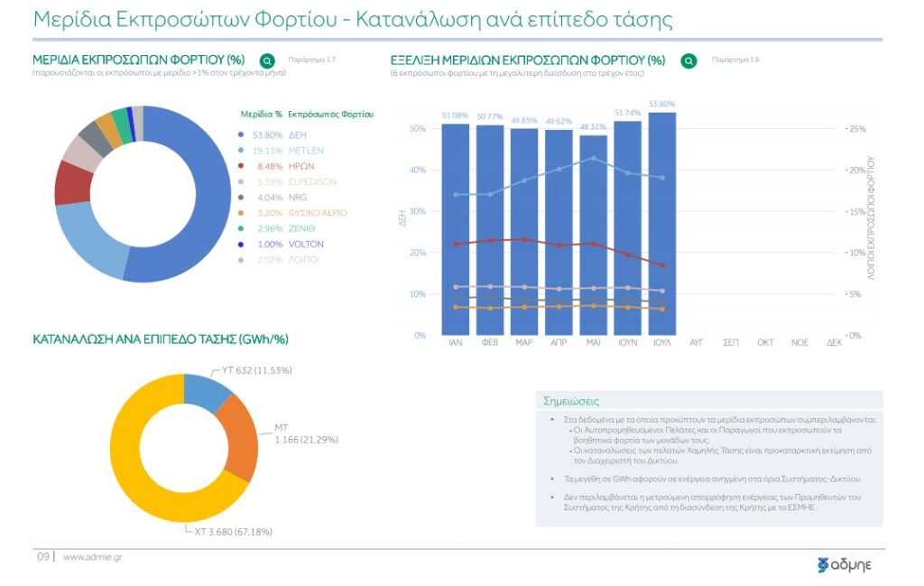
Task: Click the "Παράρτημα 1.7" reference
Action: pos(311,60)
